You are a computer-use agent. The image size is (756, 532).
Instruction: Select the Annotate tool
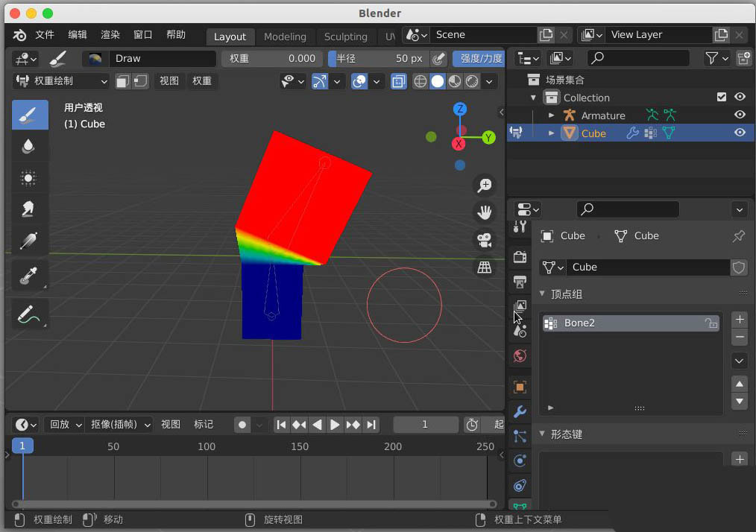click(28, 314)
